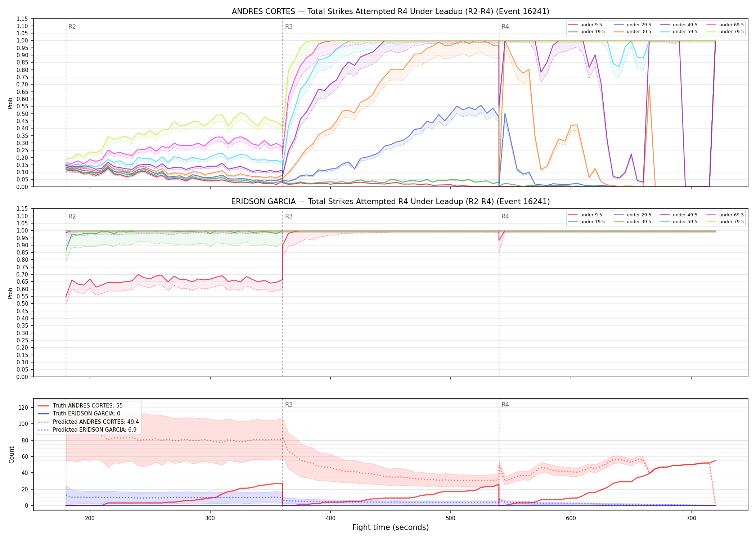Image resolution: width=756 pixels, height=540 pixels.
Task: Click the ANDRES CORTES chart title
Action: click(391, 12)
